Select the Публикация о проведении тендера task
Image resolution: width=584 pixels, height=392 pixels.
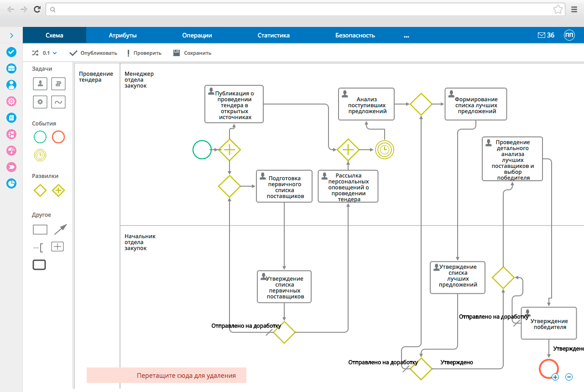234,104
